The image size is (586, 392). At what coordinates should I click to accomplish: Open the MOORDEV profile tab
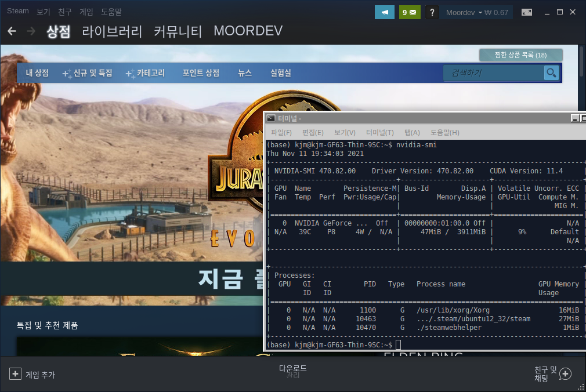pyautogui.click(x=248, y=31)
